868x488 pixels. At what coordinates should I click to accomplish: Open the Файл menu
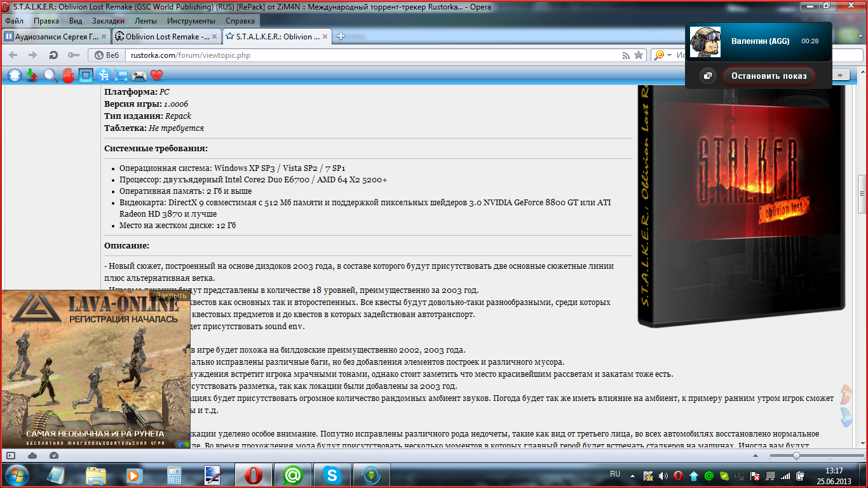click(14, 21)
